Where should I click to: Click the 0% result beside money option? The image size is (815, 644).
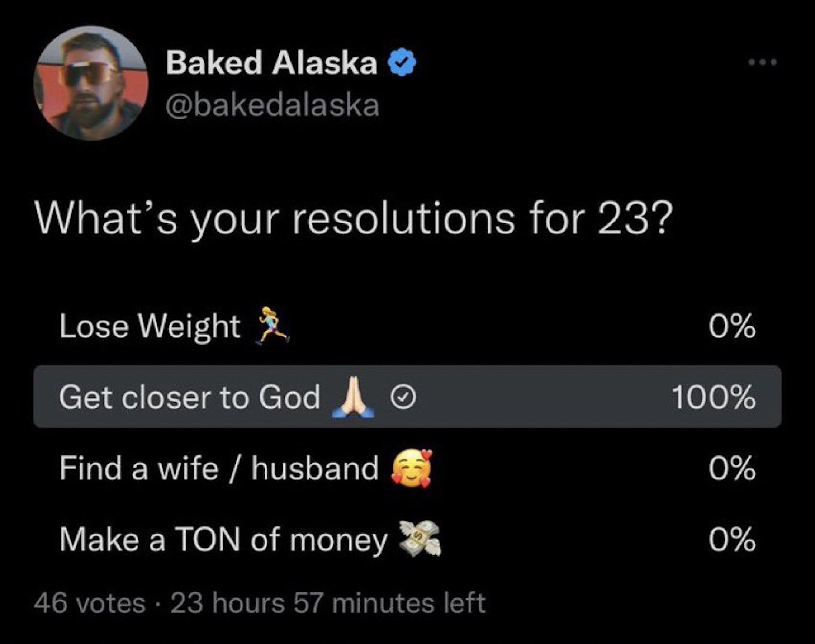[x=732, y=540]
